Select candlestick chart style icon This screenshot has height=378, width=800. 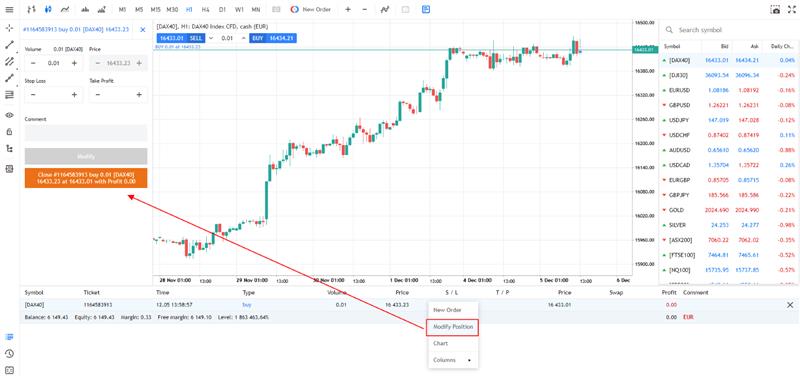click(48, 9)
